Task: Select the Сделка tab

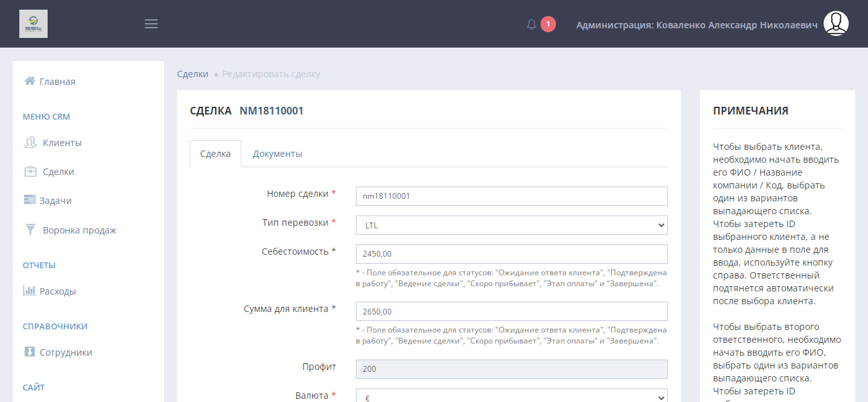Action: [x=216, y=154]
